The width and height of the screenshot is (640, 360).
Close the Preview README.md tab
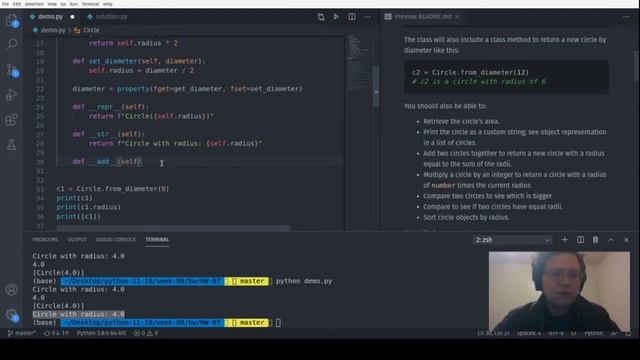458,17
